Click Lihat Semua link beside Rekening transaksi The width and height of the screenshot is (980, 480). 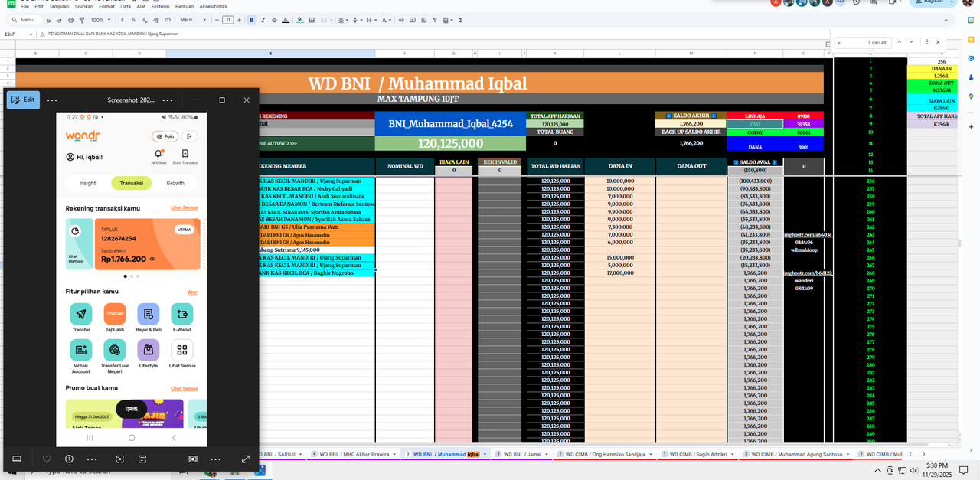point(184,207)
